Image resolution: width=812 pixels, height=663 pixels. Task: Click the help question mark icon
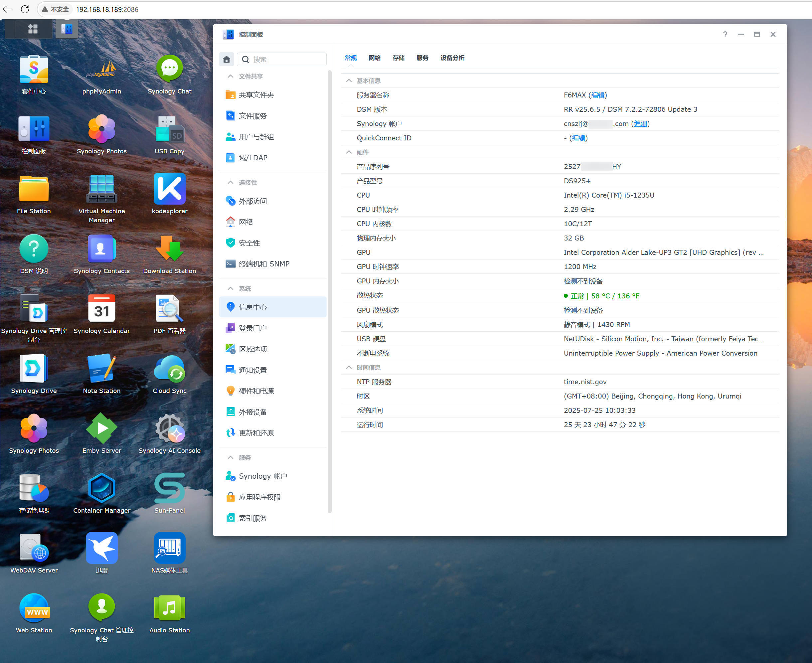click(x=725, y=34)
